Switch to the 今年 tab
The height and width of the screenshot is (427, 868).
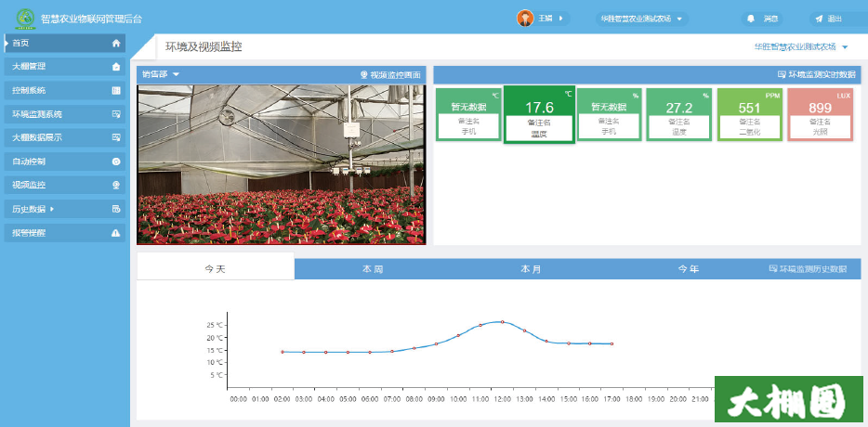tap(689, 269)
